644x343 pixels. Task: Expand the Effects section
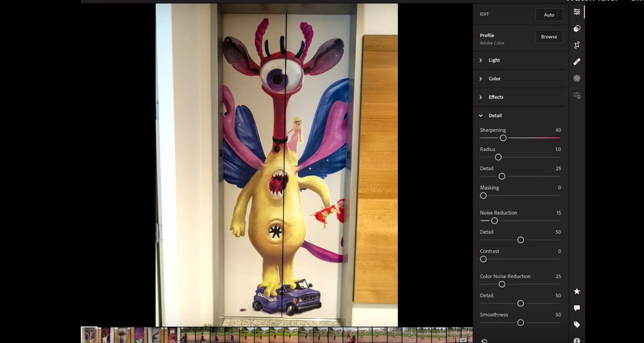(495, 97)
